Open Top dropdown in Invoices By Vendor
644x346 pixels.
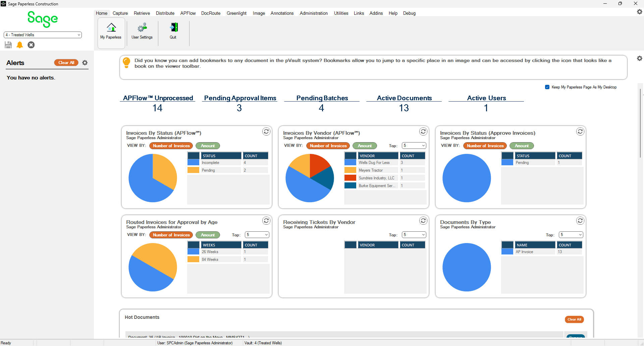click(414, 146)
